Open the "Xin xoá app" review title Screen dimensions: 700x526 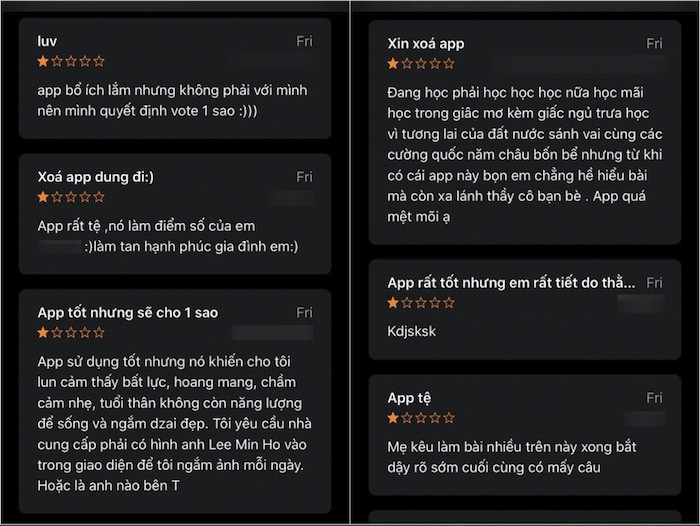pos(425,43)
